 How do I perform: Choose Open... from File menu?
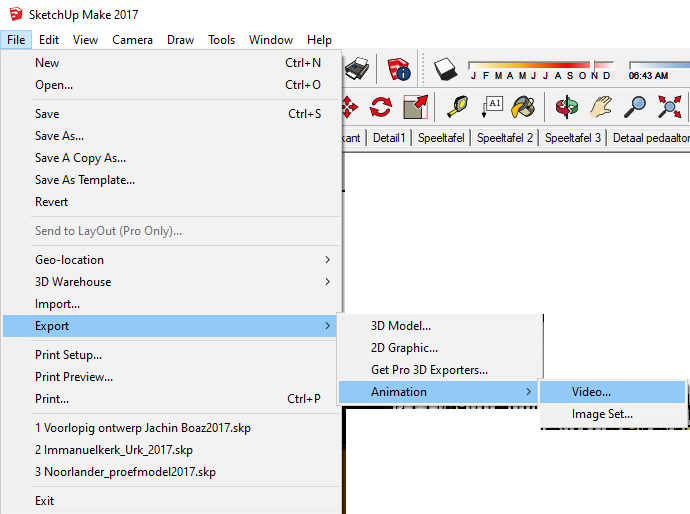coord(172,85)
